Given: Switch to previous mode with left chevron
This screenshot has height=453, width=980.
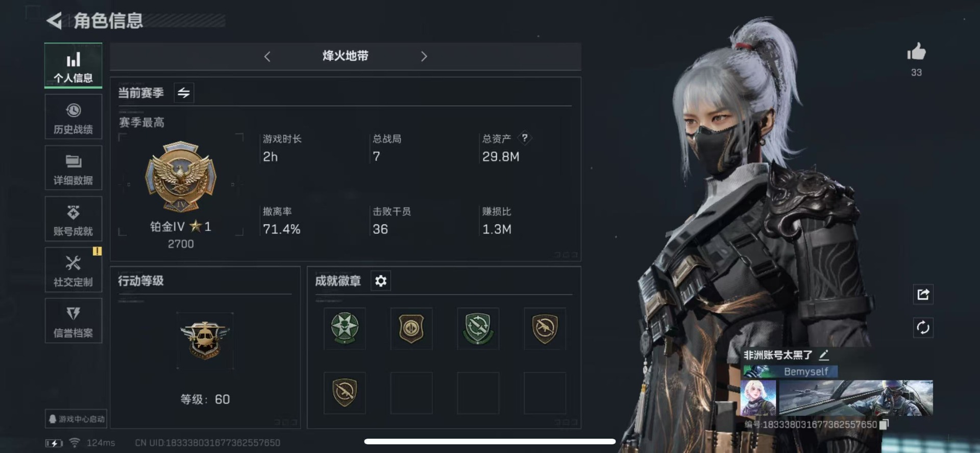Looking at the screenshot, I should (267, 57).
